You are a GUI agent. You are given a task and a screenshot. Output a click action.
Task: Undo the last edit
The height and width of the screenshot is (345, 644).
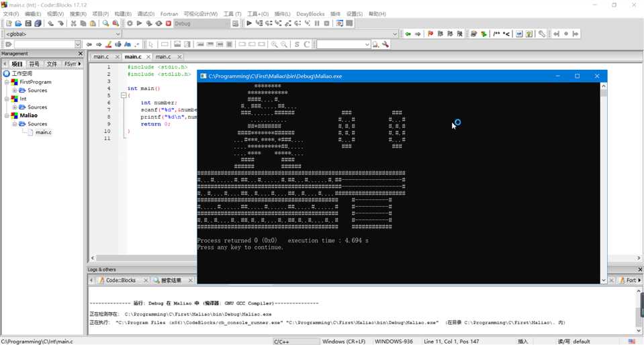[x=50, y=23]
